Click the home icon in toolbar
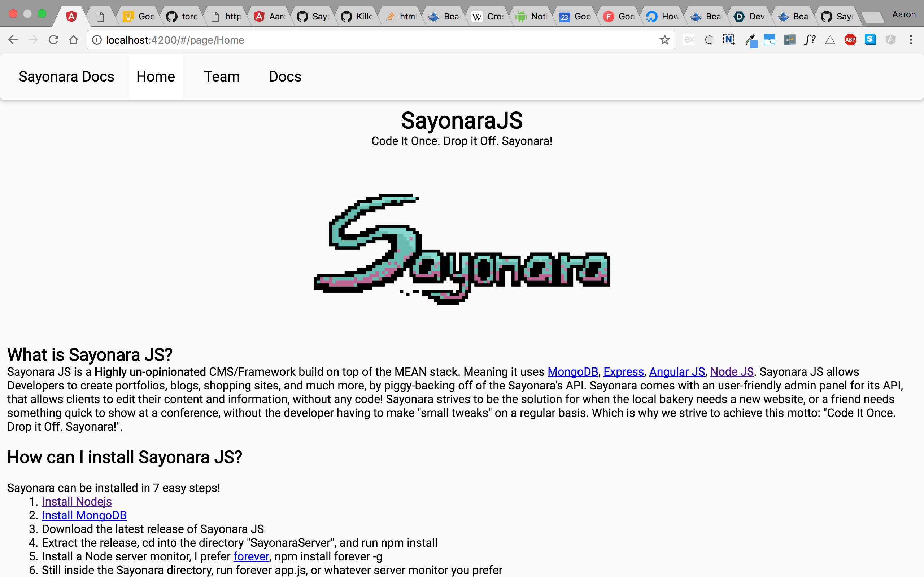 pyautogui.click(x=74, y=40)
